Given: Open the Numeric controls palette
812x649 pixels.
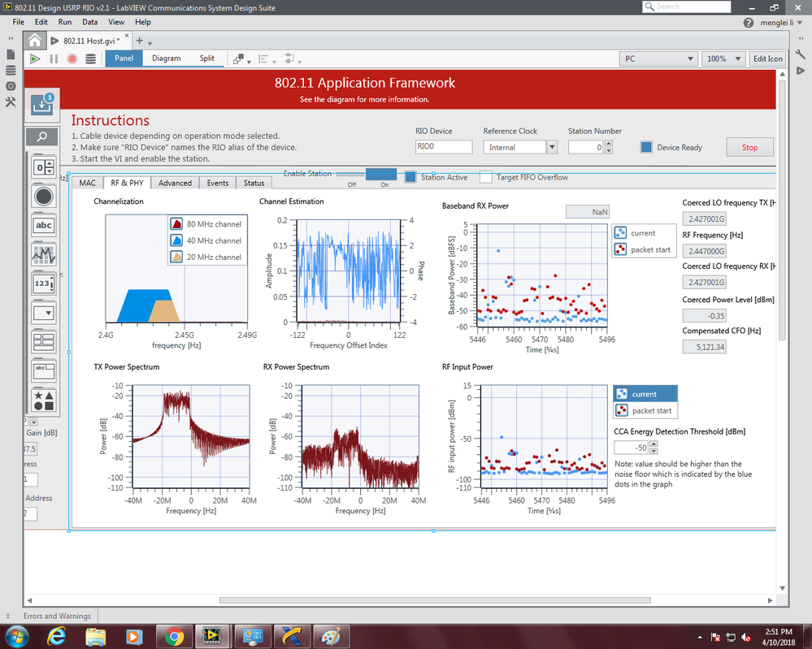Looking at the screenshot, I should pyautogui.click(x=44, y=167).
